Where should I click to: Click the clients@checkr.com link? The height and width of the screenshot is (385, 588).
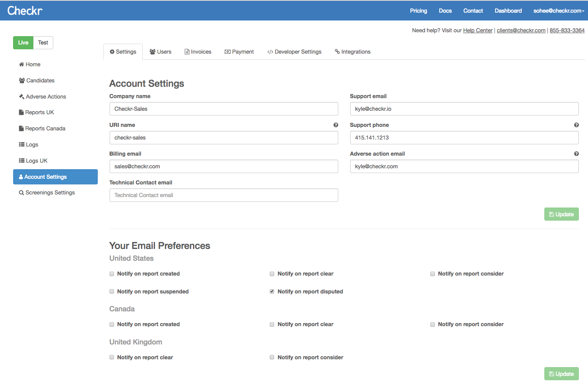tap(521, 31)
